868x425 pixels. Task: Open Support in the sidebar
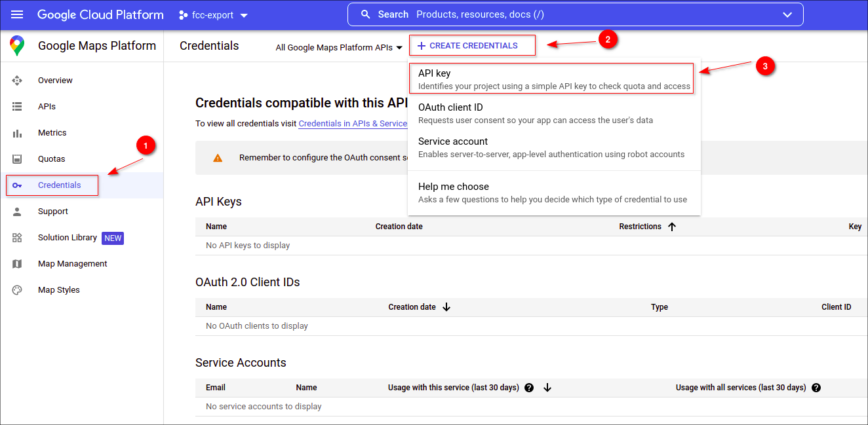click(82, 212)
